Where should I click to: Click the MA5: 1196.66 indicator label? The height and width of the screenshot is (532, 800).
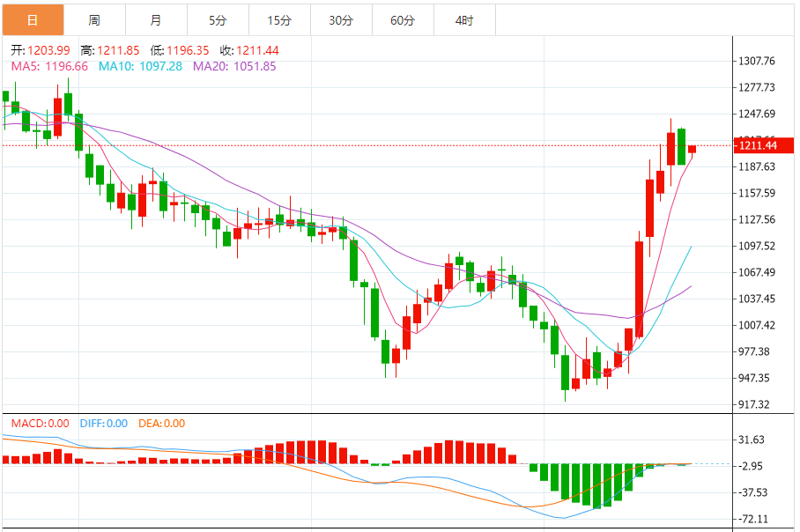(49, 66)
